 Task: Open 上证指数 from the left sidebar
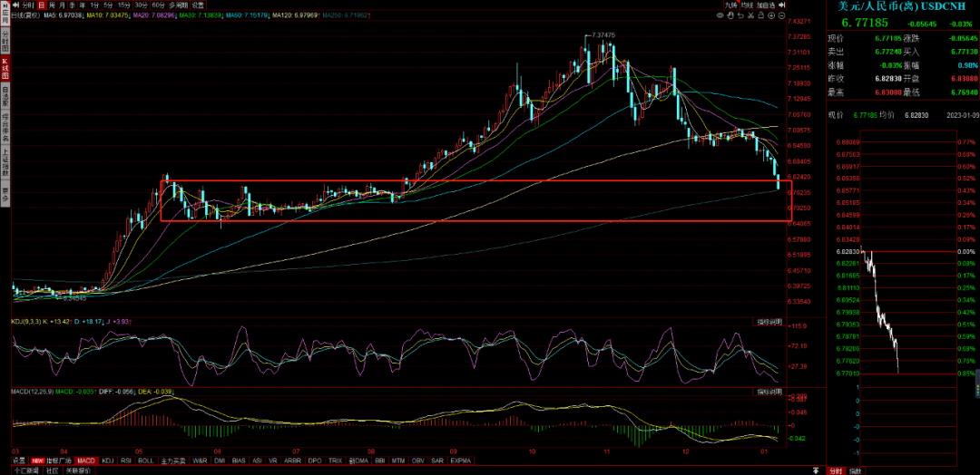[x=5, y=164]
